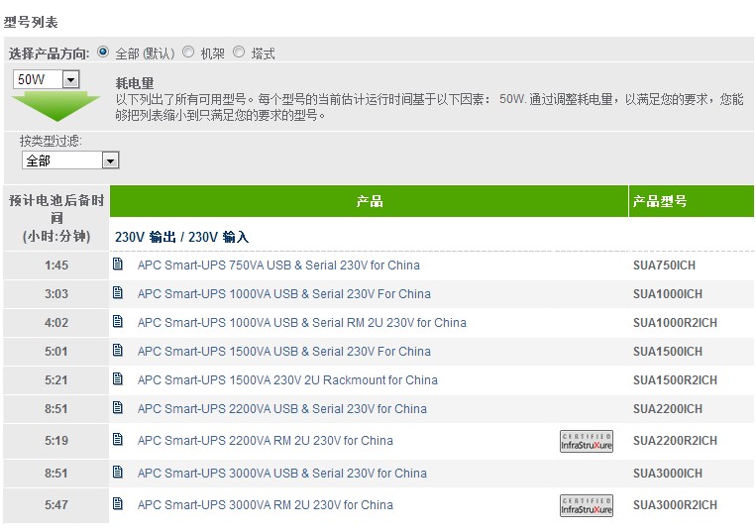756x532 pixels.
Task: Click runtime value 4:02
Action: [x=56, y=323]
